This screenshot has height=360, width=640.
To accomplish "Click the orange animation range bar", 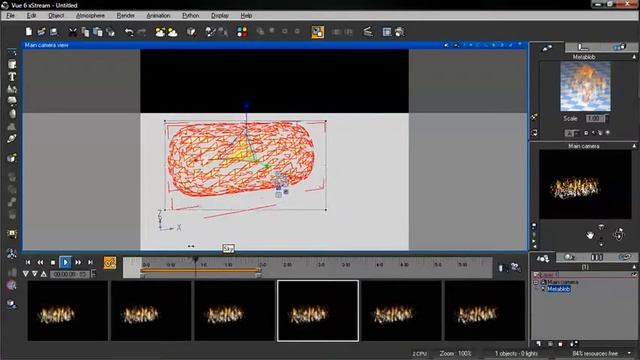I will [200, 271].
